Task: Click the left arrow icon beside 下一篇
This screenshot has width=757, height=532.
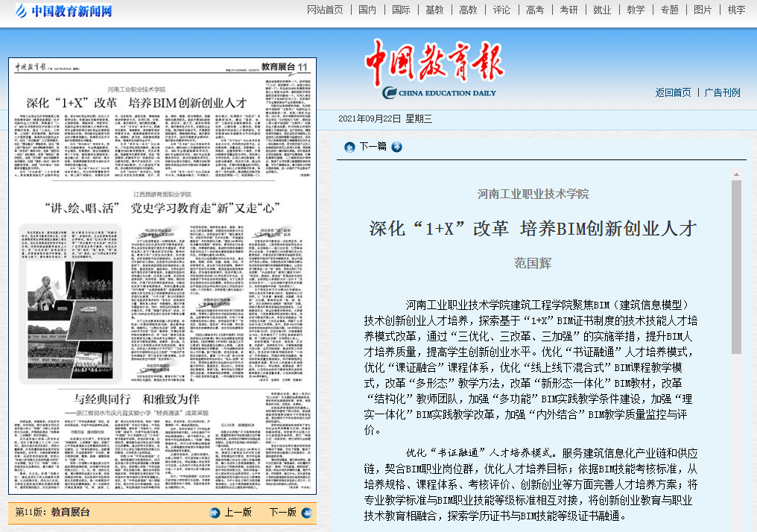Action: 349,147
